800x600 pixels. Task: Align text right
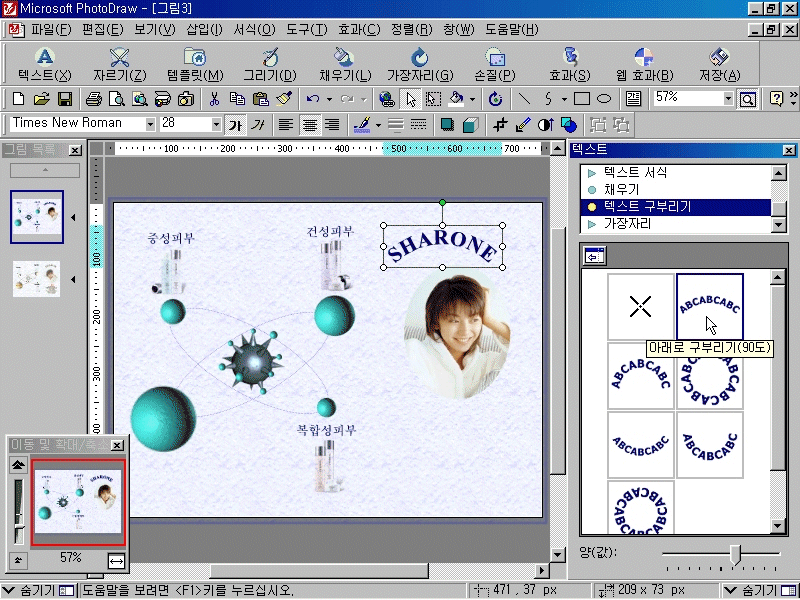[x=333, y=125]
